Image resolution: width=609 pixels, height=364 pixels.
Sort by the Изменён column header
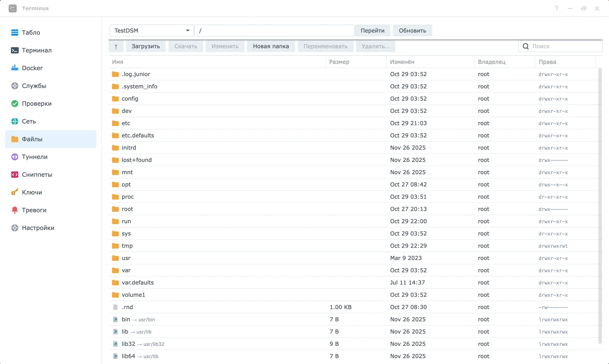coord(430,62)
